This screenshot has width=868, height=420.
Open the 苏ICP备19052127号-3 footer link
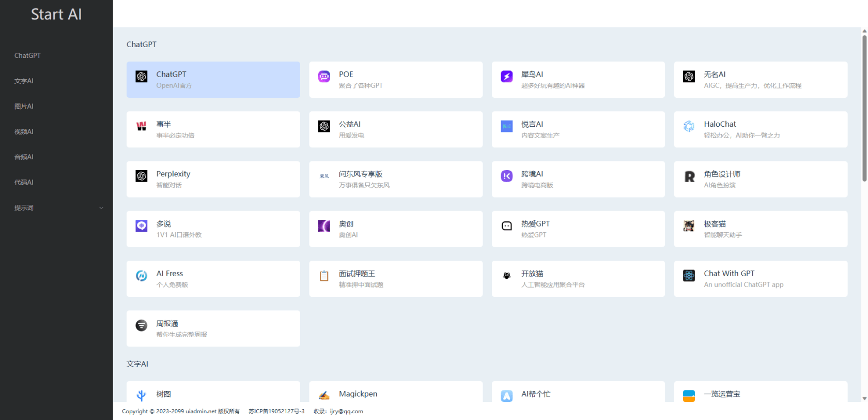tap(276, 411)
